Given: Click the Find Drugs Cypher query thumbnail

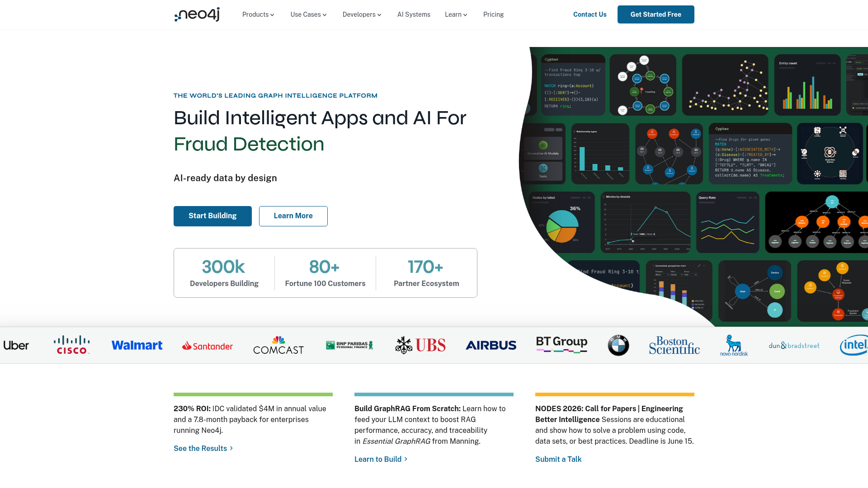Looking at the screenshot, I should click(x=750, y=154).
